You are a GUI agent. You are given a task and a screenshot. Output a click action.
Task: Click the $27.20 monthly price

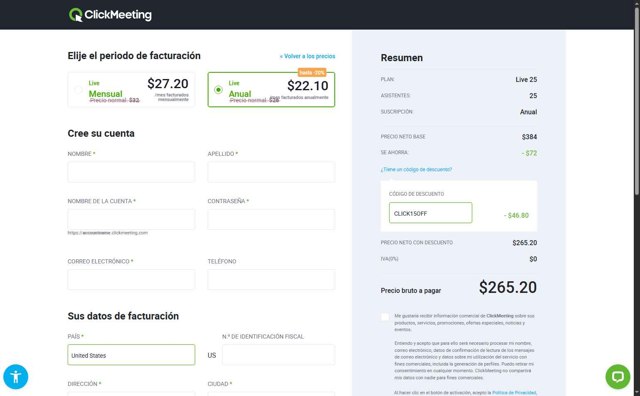168,84
